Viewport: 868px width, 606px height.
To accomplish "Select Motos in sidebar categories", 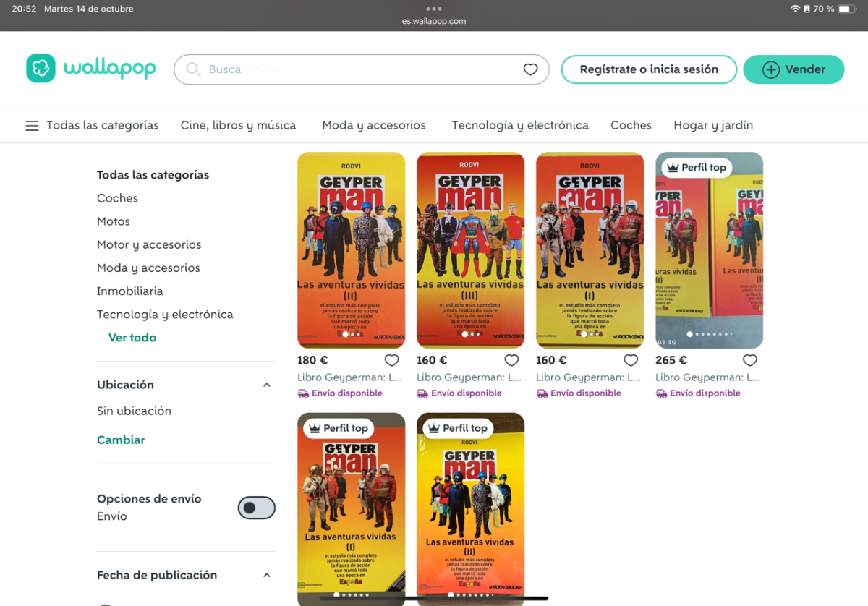I will [114, 221].
